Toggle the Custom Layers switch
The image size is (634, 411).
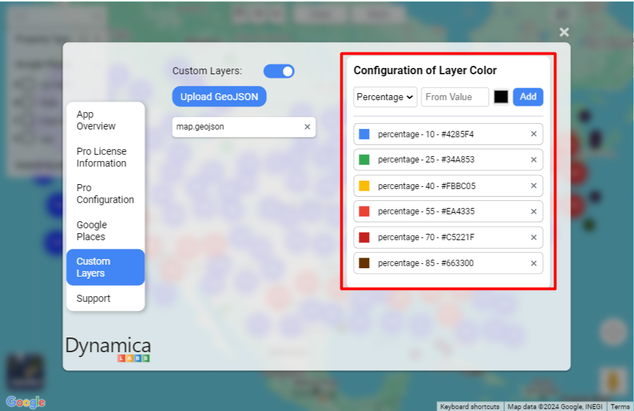tap(279, 71)
